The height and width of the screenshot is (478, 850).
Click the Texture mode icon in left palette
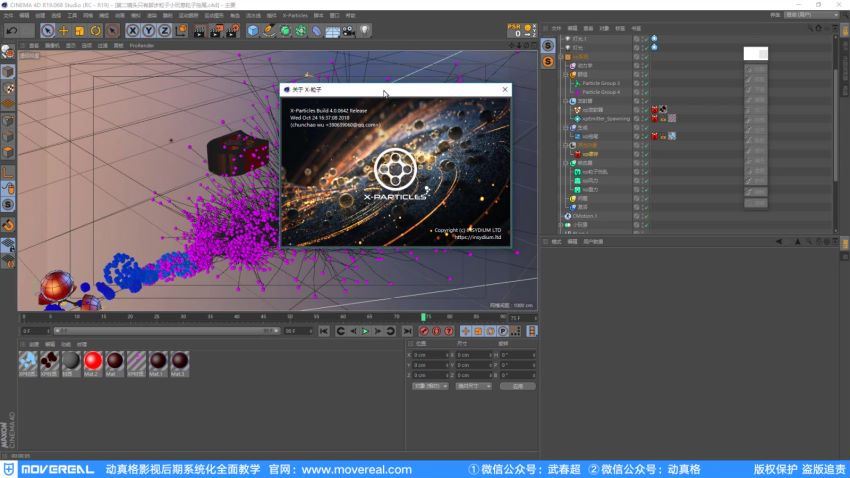(8, 88)
